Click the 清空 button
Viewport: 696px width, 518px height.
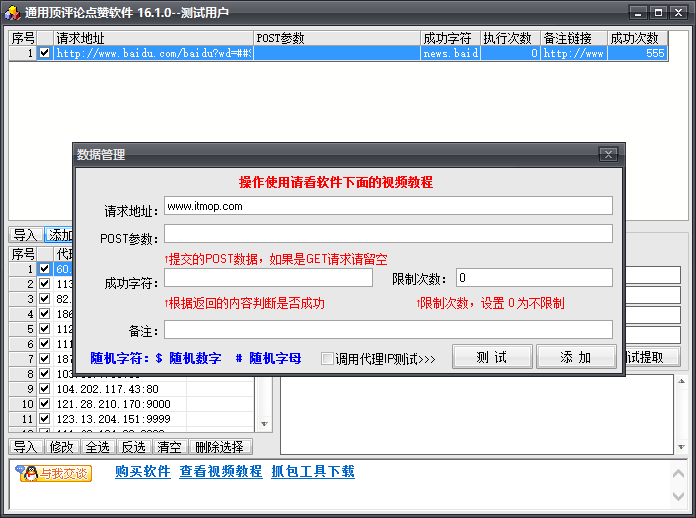tap(170, 447)
